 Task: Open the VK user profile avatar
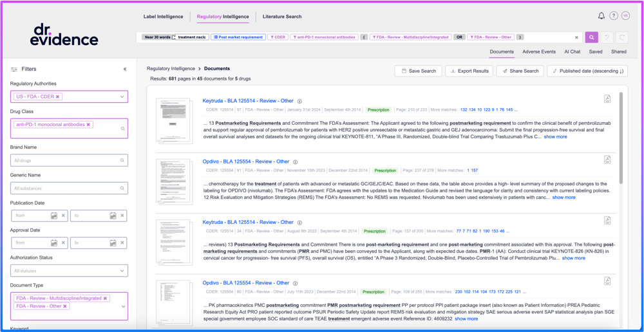(625, 16)
